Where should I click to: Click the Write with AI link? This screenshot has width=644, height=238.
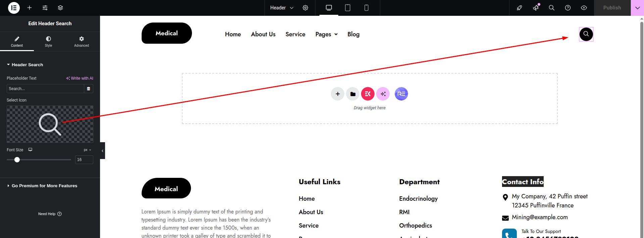(80, 78)
